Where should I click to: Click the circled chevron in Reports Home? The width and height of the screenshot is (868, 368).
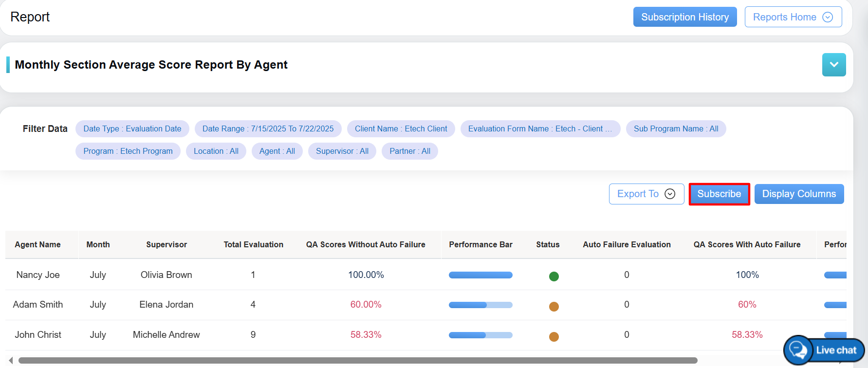tap(828, 17)
